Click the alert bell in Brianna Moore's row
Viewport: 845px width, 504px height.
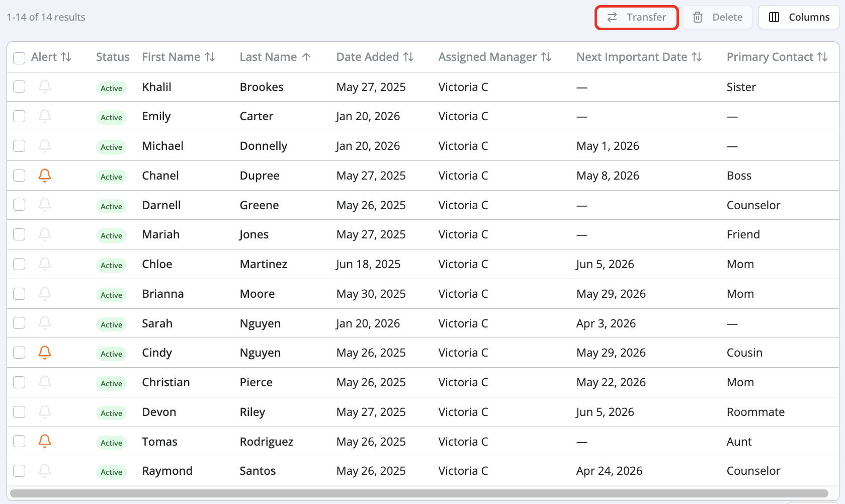pos(45,294)
